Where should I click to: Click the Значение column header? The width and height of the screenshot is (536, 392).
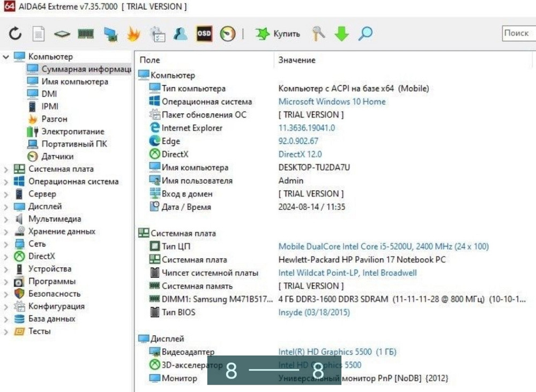pos(297,60)
